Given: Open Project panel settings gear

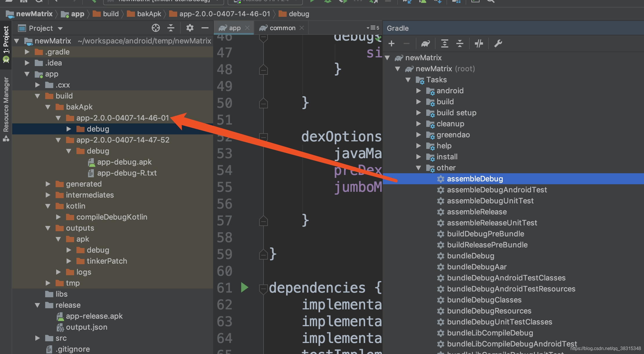Looking at the screenshot, I should click(x=190, y=28).
